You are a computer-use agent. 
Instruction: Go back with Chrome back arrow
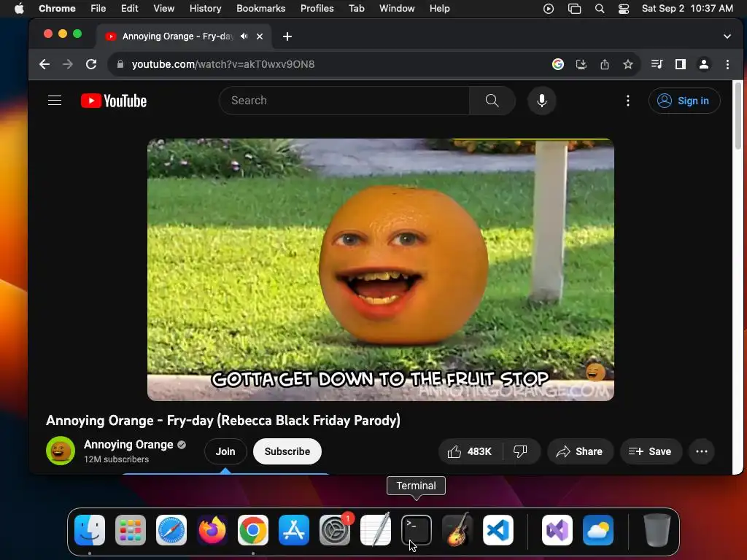(x=44, y=64)
